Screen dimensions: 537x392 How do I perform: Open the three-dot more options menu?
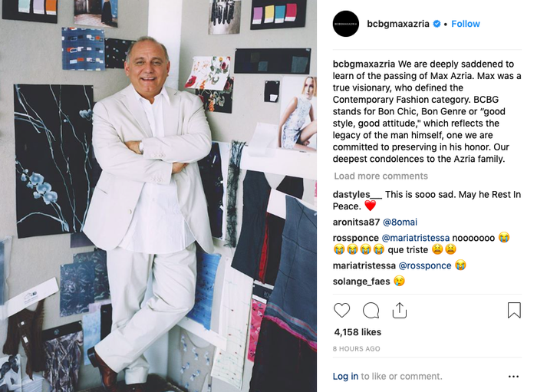[513, 377]
